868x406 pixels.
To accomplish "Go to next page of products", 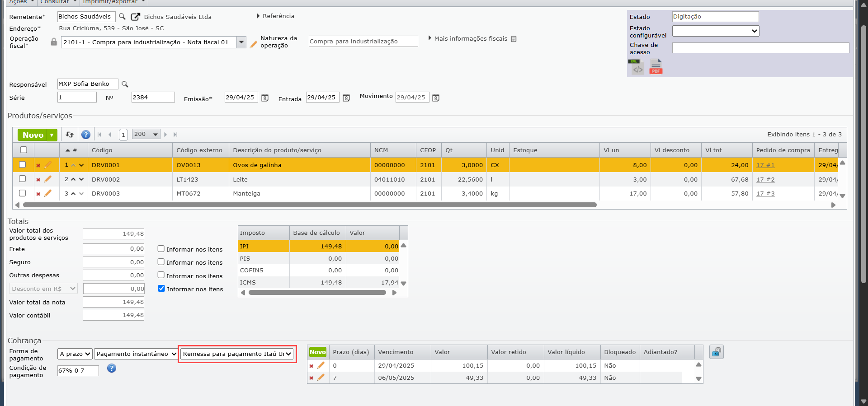I will pos(165,135).
